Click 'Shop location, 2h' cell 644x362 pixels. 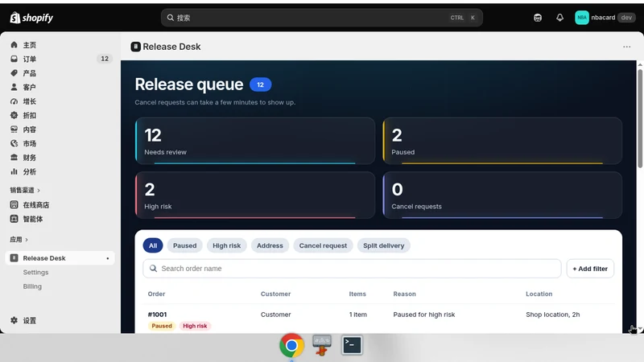[x=553, y=315]
